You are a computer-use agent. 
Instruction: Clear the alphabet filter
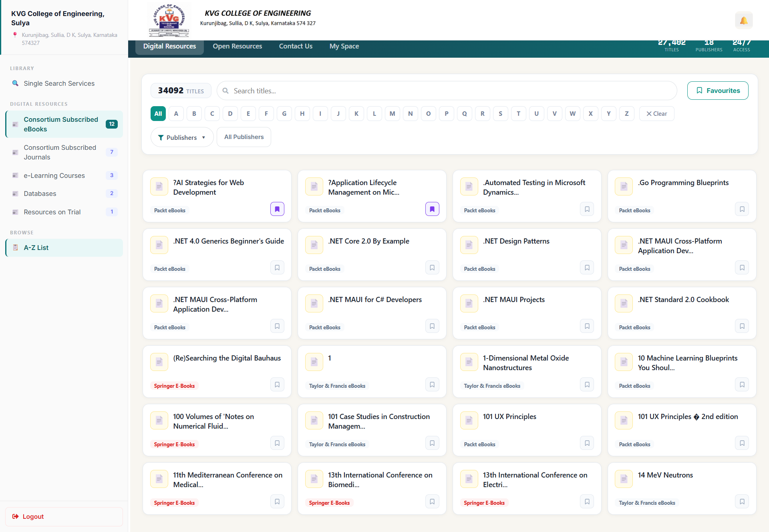(656, 114)
